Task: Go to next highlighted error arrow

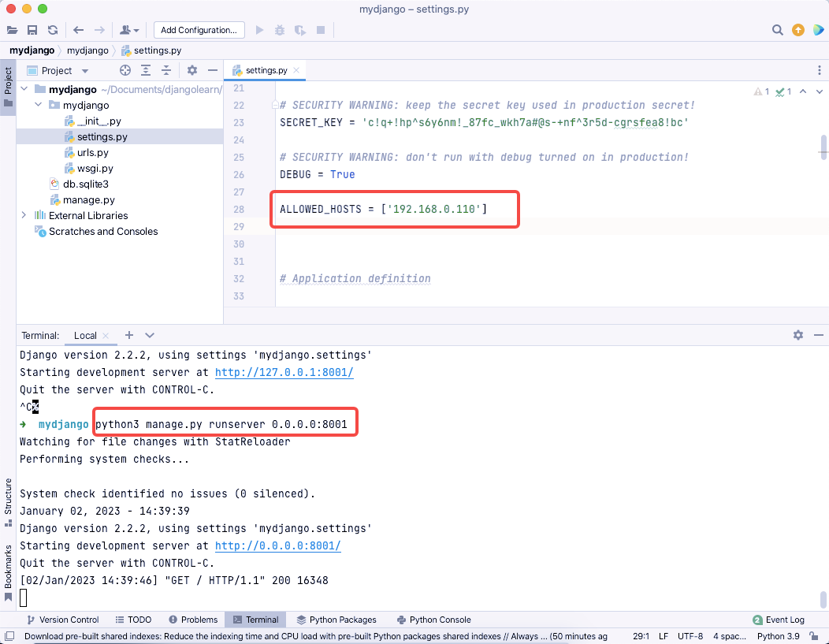Action: click(x=819, y=91)
